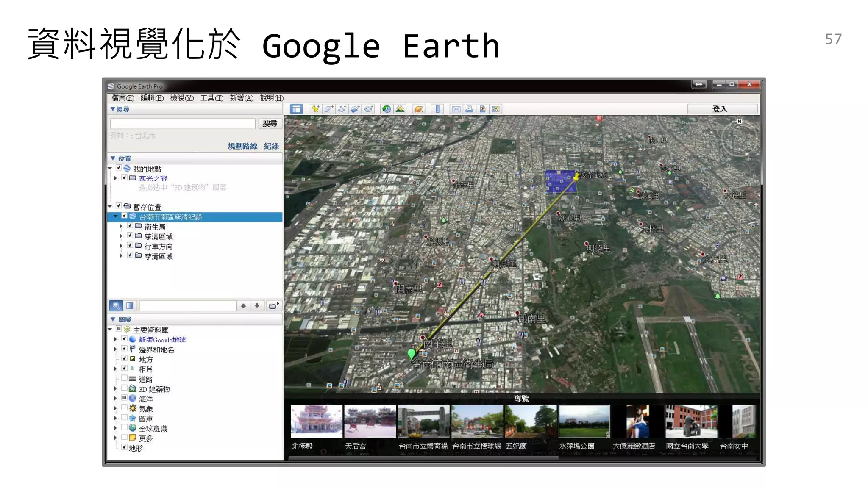Open the 新版Google地球 link
This screenshot has height=488, width=868.
click(162, 340)
